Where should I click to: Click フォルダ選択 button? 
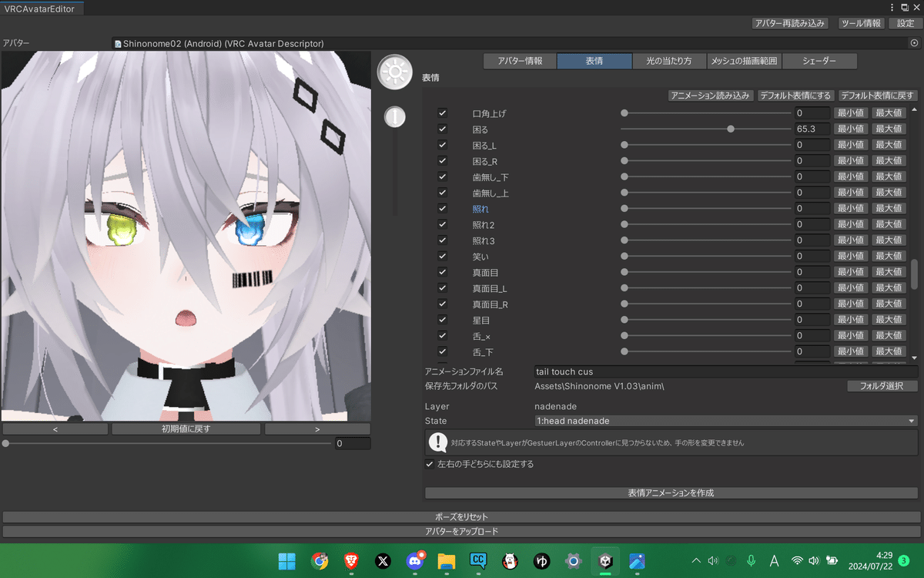(x=882, y=386)
